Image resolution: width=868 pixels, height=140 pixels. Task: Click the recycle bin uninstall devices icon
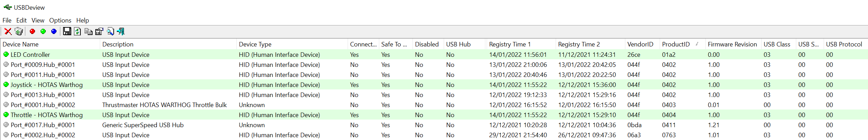[x=19, y=32]
